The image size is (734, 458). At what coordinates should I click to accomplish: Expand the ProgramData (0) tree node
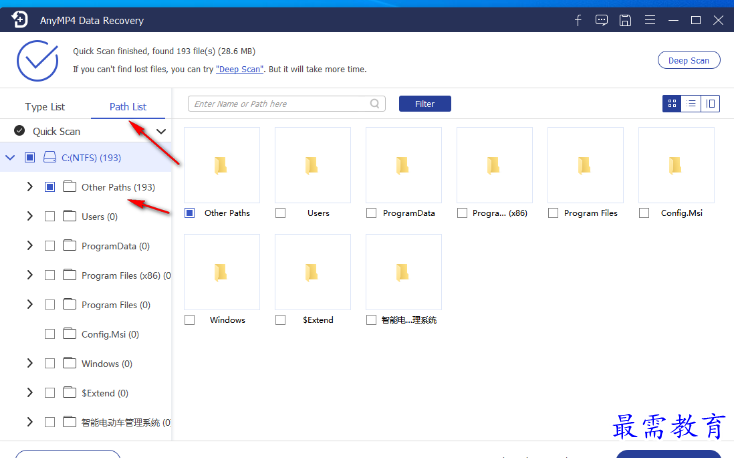[x=30, y=245]
